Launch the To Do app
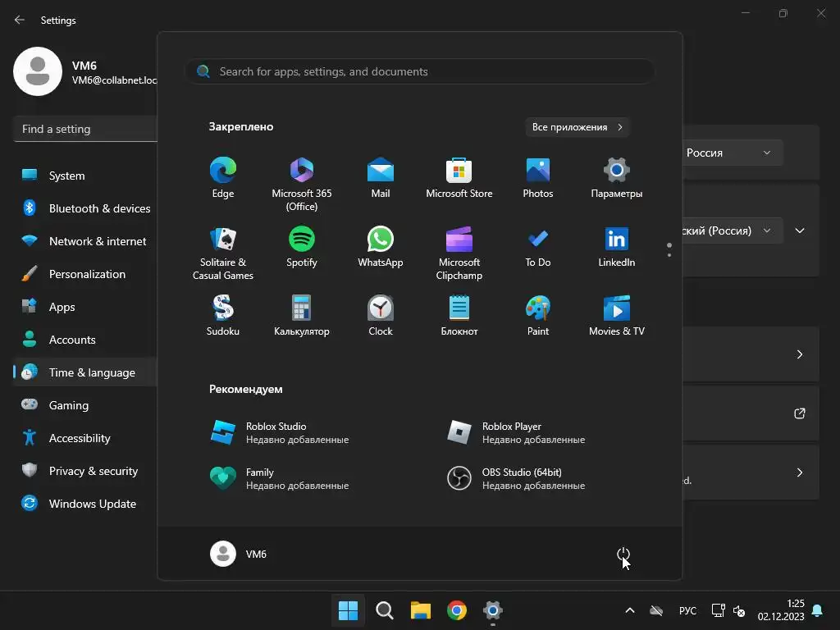This screenshot has width=840, height=630. (x=538, y=248)
